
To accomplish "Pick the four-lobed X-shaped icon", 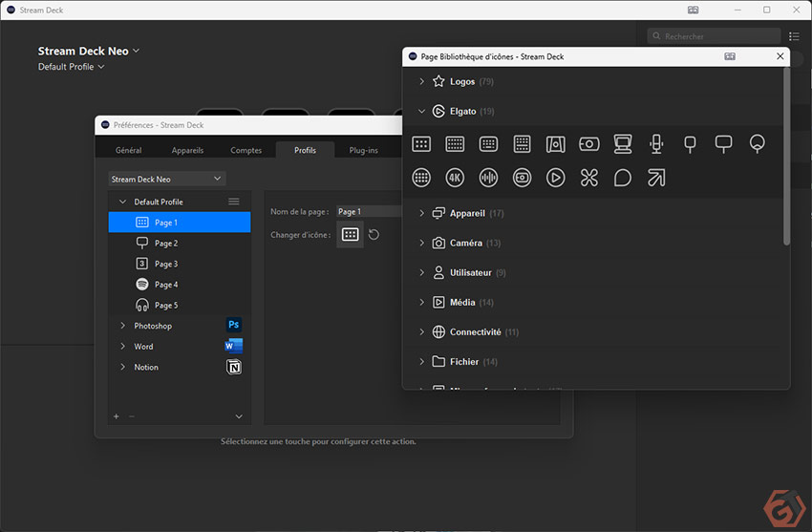I will (x=589, y=178).
